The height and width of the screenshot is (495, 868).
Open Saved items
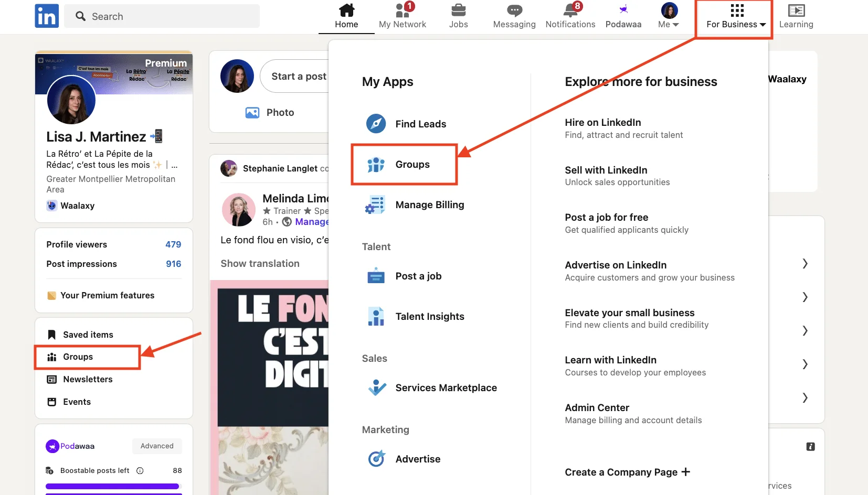click(80, 335)
